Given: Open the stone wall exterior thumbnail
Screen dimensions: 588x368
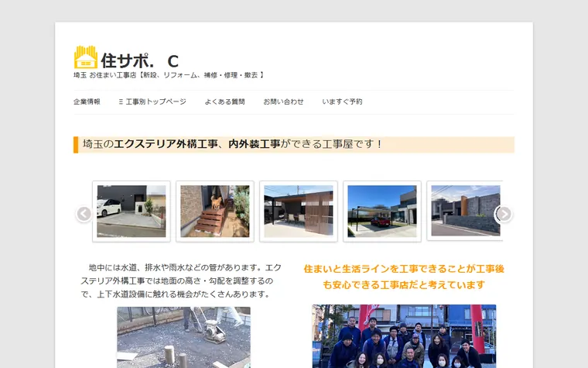Looking at the screenshot, I should coord(465,211).
